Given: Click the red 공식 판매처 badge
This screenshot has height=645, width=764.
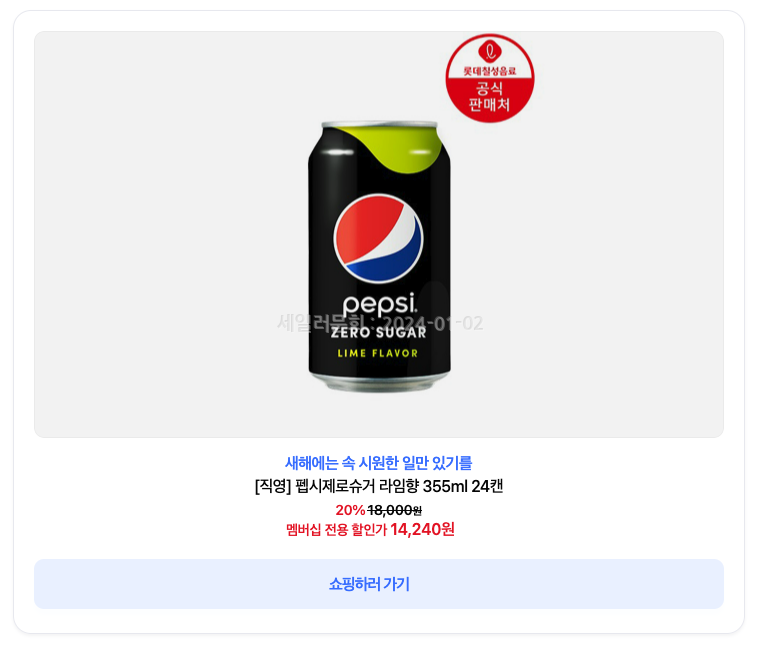Looking at the screenshot, I should pos(490,78).
